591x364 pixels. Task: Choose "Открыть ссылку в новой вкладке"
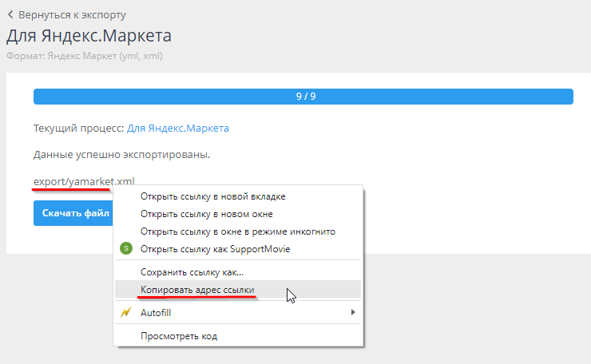(212, 196)
